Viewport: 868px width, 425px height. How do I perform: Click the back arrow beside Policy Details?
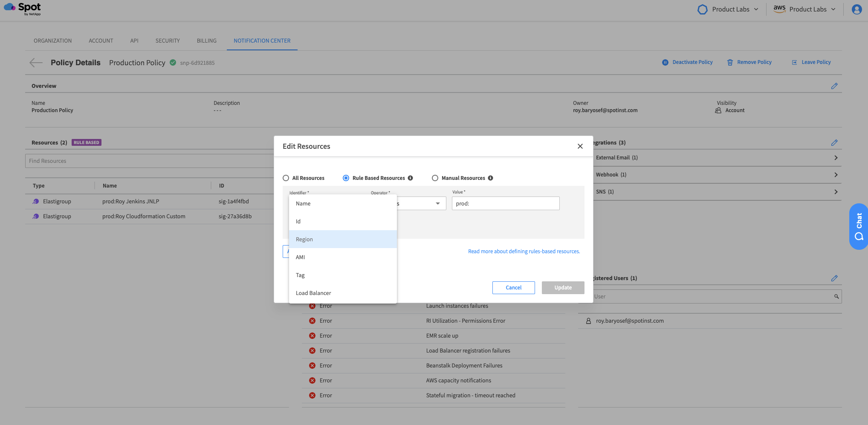coord(36,63)
